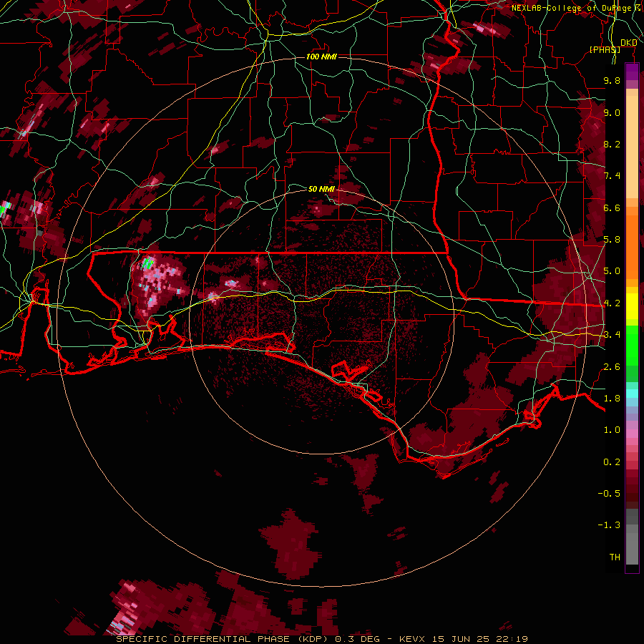Click the 5.0 scale value
The width and height of the screenshot is (644, 644).
pos(612,271)
